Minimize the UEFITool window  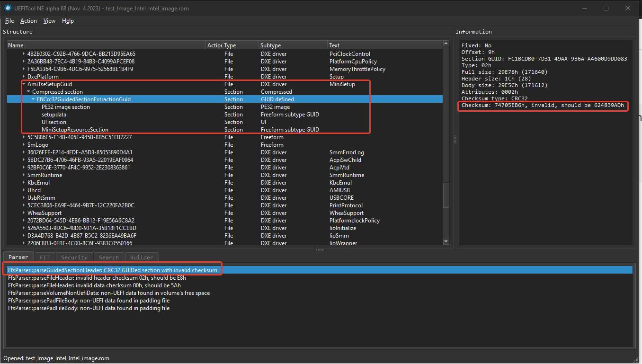click(584, 8)
